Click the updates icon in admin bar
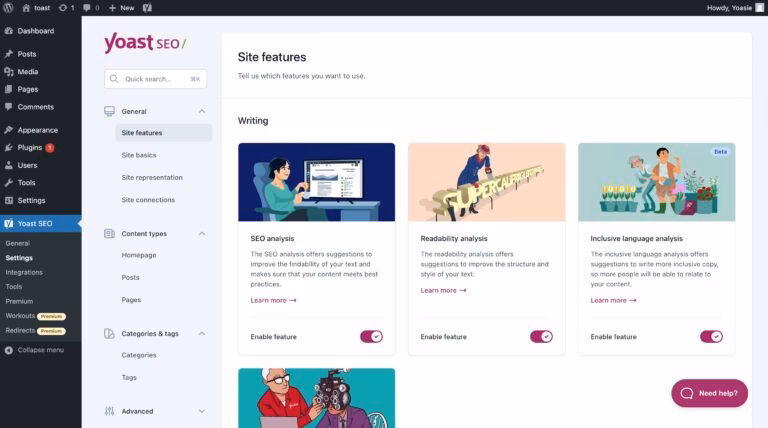This screenshot has width=768, height=428. (65, 7)
